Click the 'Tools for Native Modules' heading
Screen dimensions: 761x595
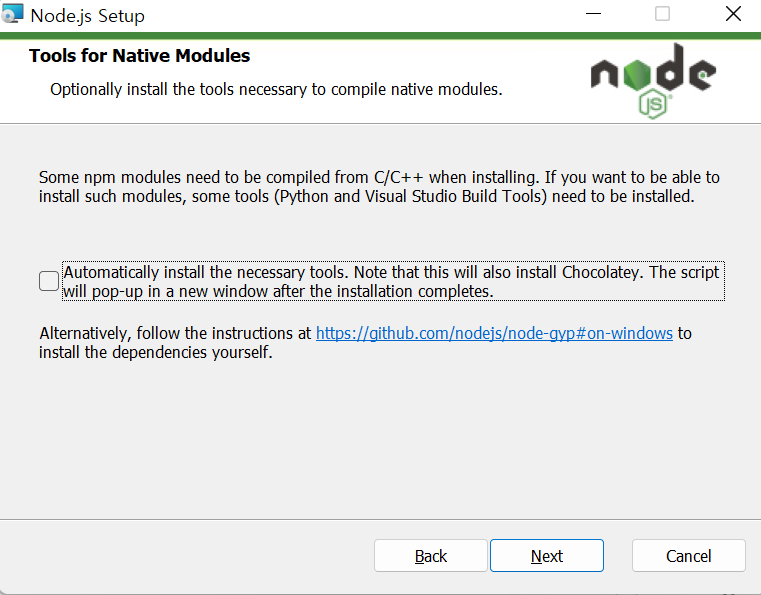[x=140, y=56]
